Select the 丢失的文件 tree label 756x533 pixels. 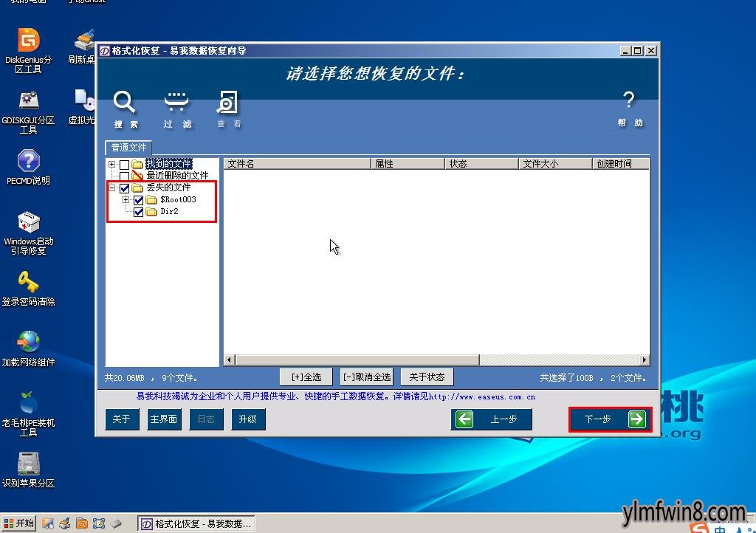[x=169, y=188]
